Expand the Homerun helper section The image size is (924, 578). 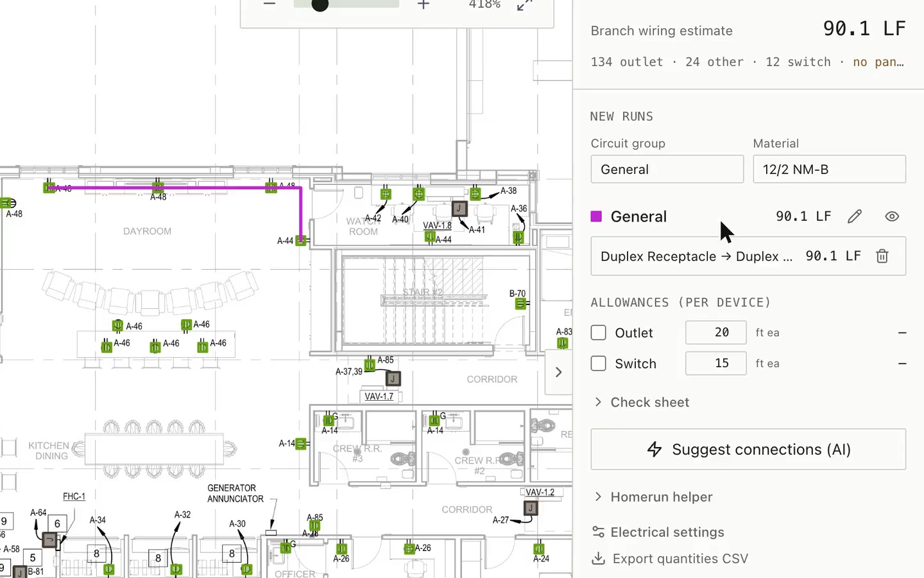coord(653,497)
